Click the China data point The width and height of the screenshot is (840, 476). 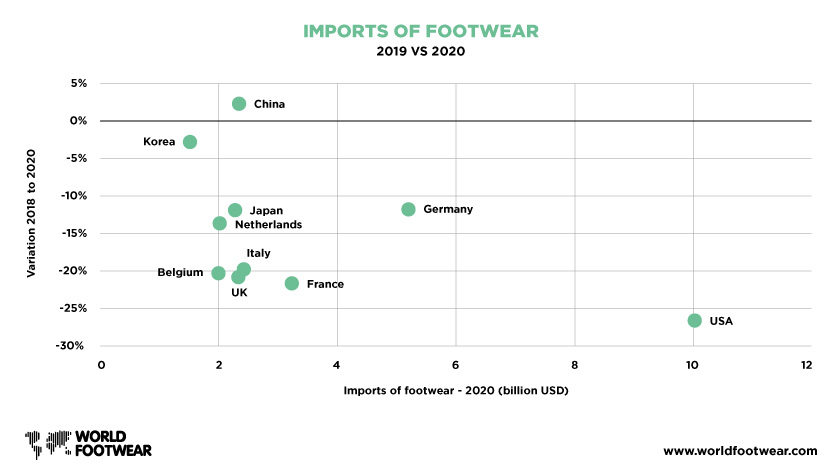coord(239,104)
